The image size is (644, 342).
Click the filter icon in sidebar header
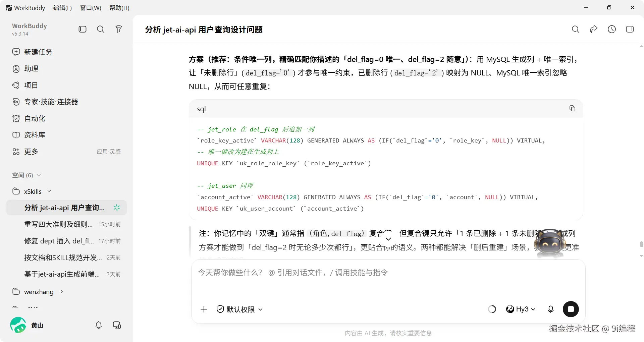(119, 29)
